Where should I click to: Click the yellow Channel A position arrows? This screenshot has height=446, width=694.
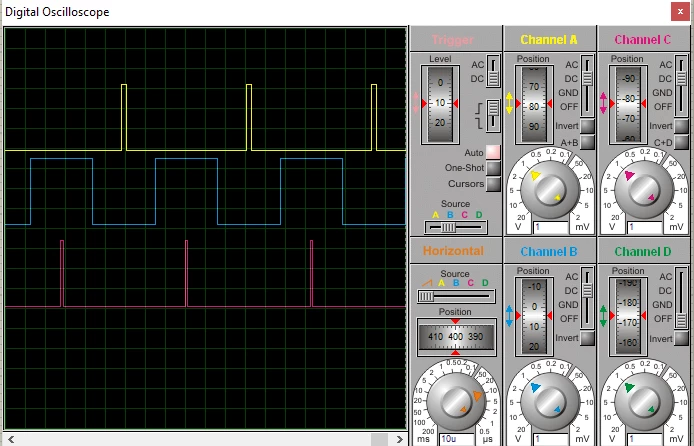pos(509,103)
